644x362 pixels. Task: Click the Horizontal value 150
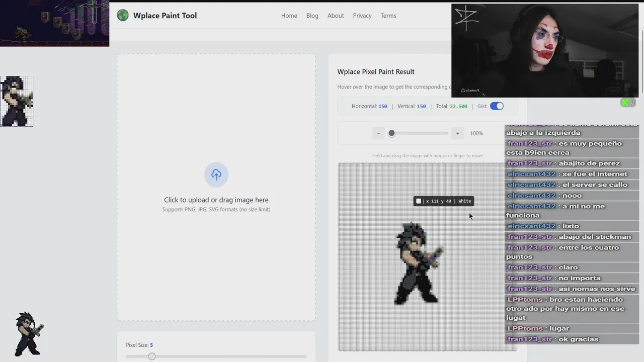click(383, 106)
